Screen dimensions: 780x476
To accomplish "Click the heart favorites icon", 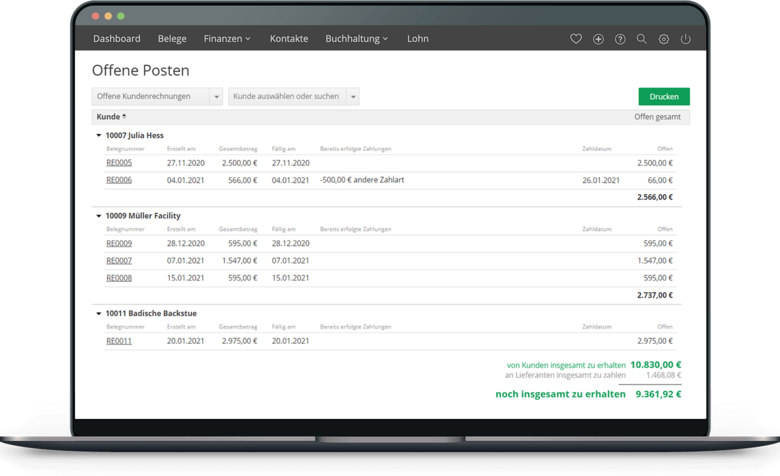I will point(576,39).
